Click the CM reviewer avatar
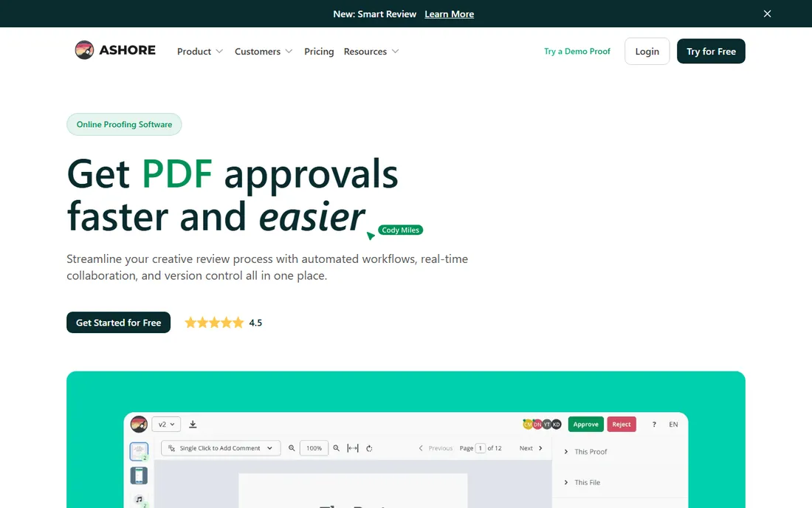The width and height of the screenshot is (812, 508). click(x=528, y=424)
